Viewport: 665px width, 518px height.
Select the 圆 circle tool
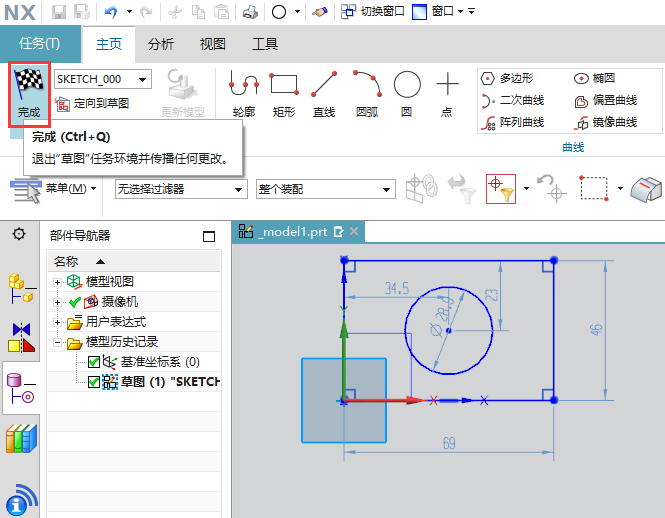[407, 94]
